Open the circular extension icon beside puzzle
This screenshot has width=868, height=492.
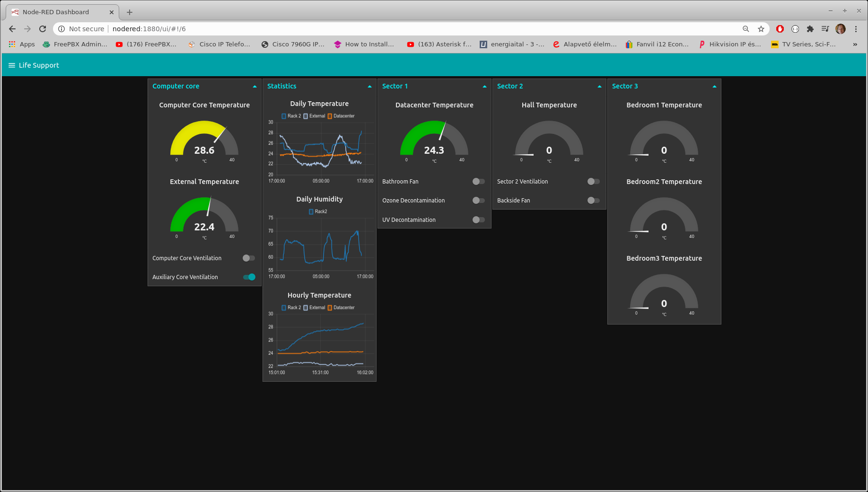pos(795,29)
